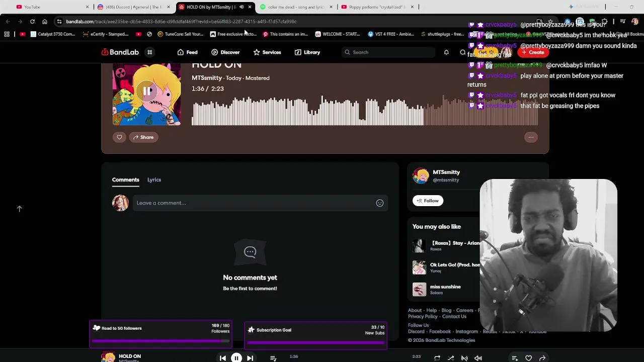Viewport: 644px width, 362px height.
Task: Skip to the next track
Action: pos(250,358)
